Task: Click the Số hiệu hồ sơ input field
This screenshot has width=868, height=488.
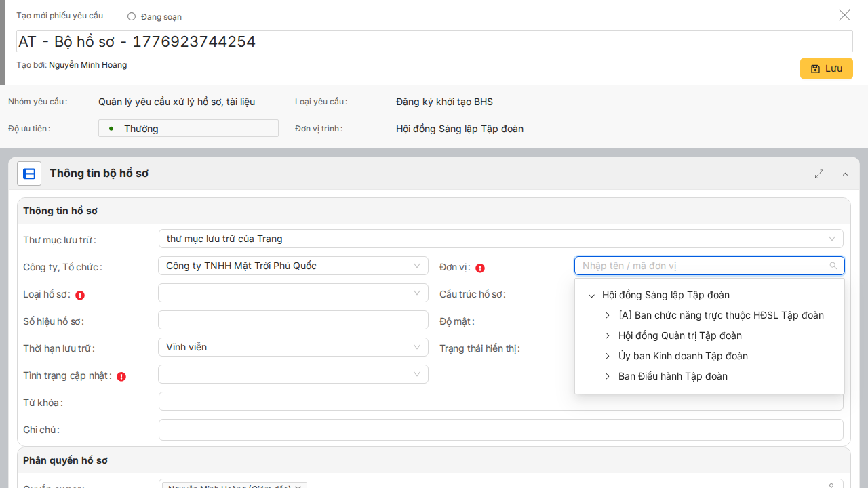Action: pyautogui.click(x=293, y=321)
